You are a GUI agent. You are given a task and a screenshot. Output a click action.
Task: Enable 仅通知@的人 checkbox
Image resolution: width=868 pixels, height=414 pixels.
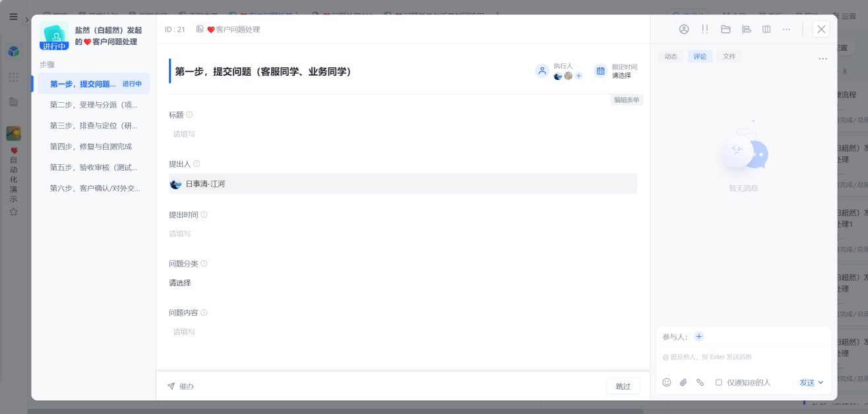[x=719, y=382]
